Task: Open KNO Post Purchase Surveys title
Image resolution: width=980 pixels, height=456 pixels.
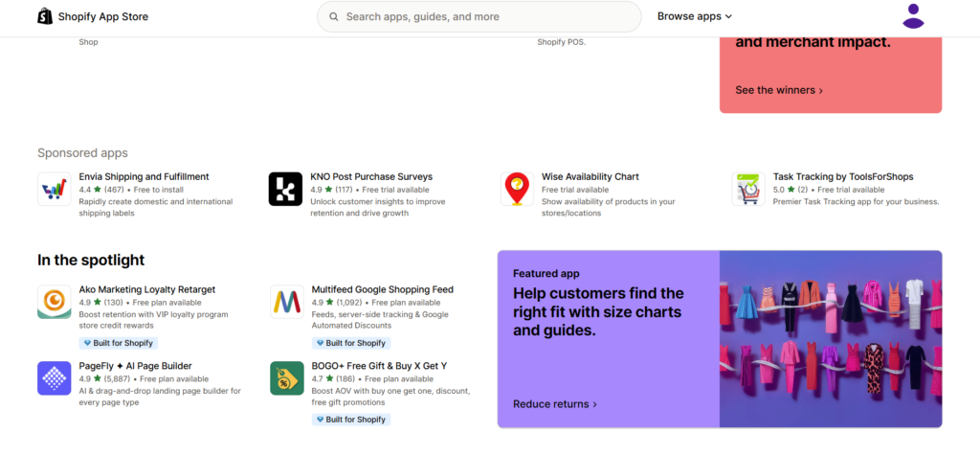Action: [371, 177]
